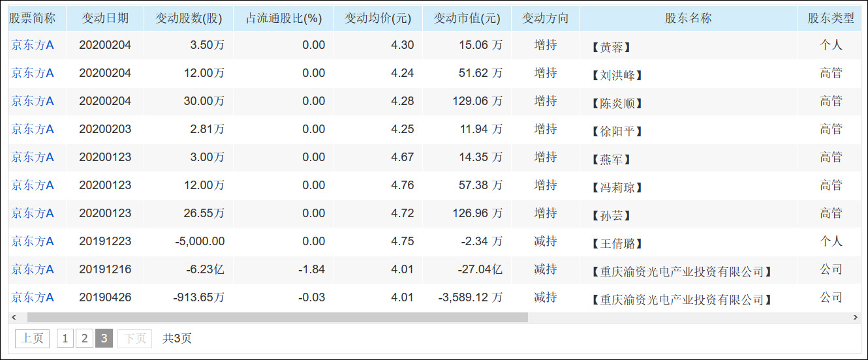This screenshot has width=868, height=360.
Task: Select shareholder name 【黄蓉】
Action: click(611, 47)
